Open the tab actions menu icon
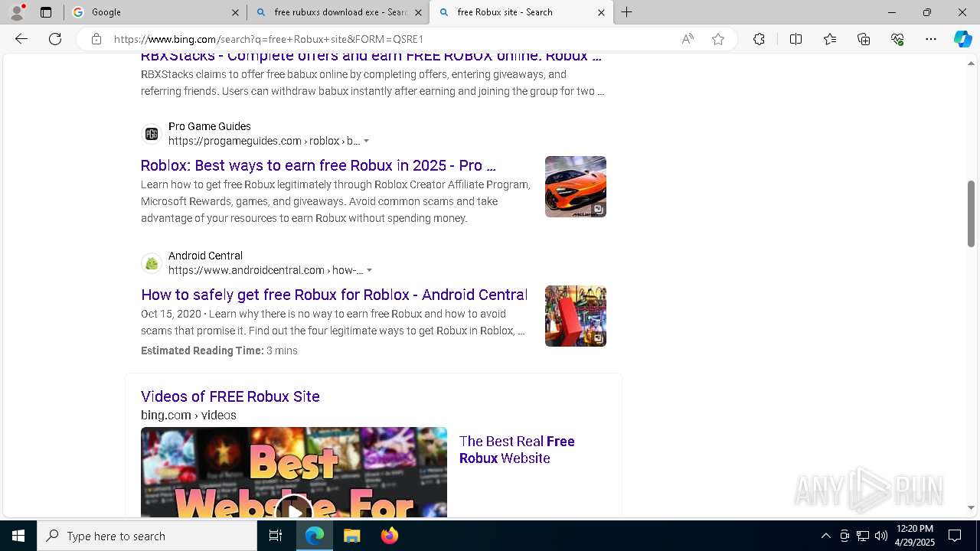Screen dimensions: 980x551 pos(46,12)
